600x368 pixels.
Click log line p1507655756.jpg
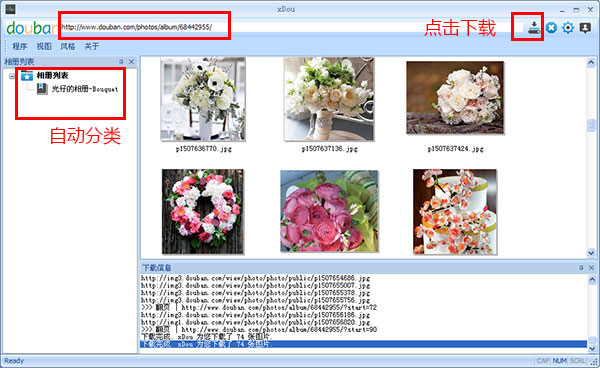(255, 300)
